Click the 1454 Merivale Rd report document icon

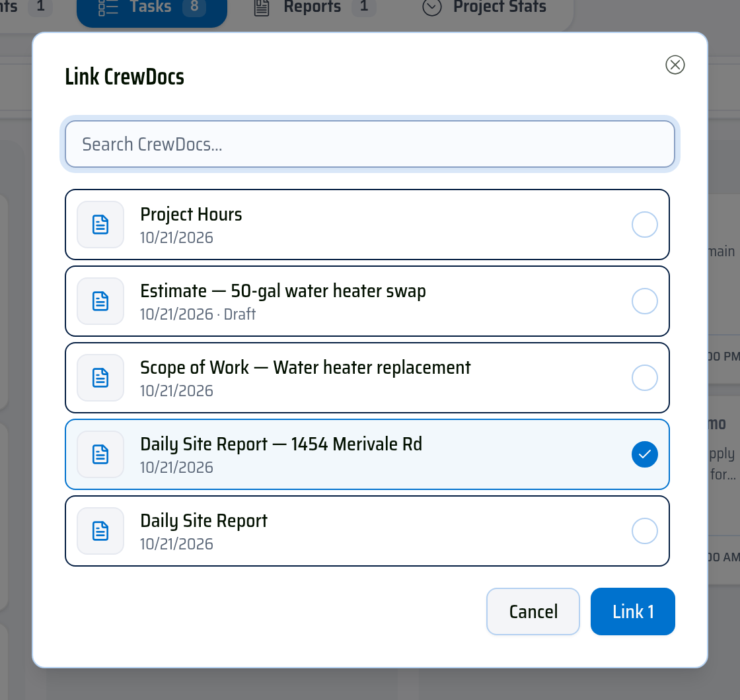[x=100, y=454]
